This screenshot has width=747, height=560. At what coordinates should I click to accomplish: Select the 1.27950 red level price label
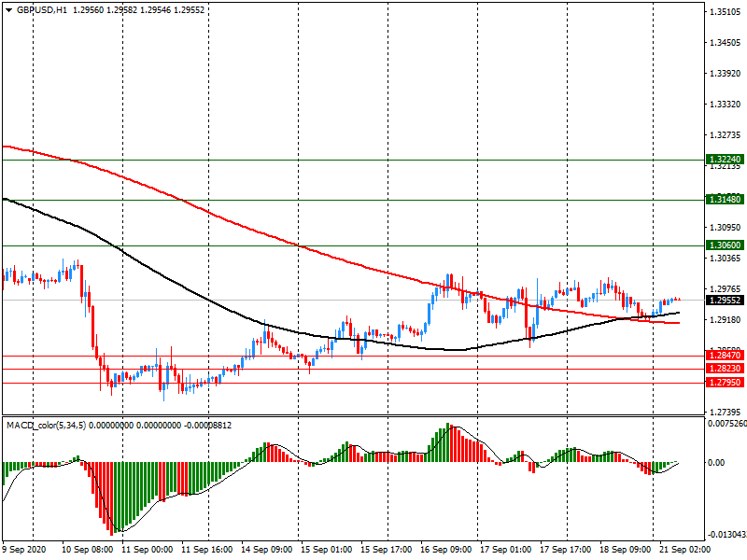coord(725,383)
